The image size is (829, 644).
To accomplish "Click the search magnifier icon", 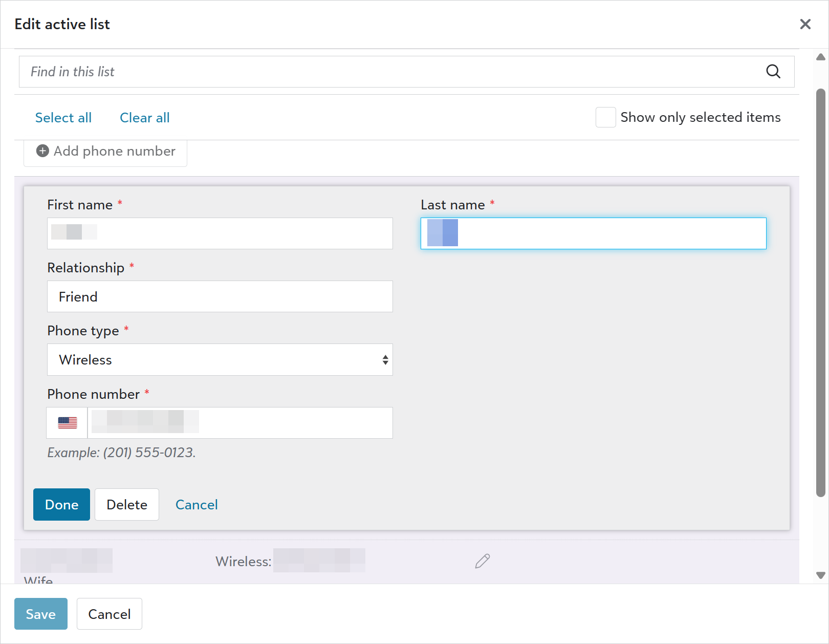I will [x=773, y=72].
